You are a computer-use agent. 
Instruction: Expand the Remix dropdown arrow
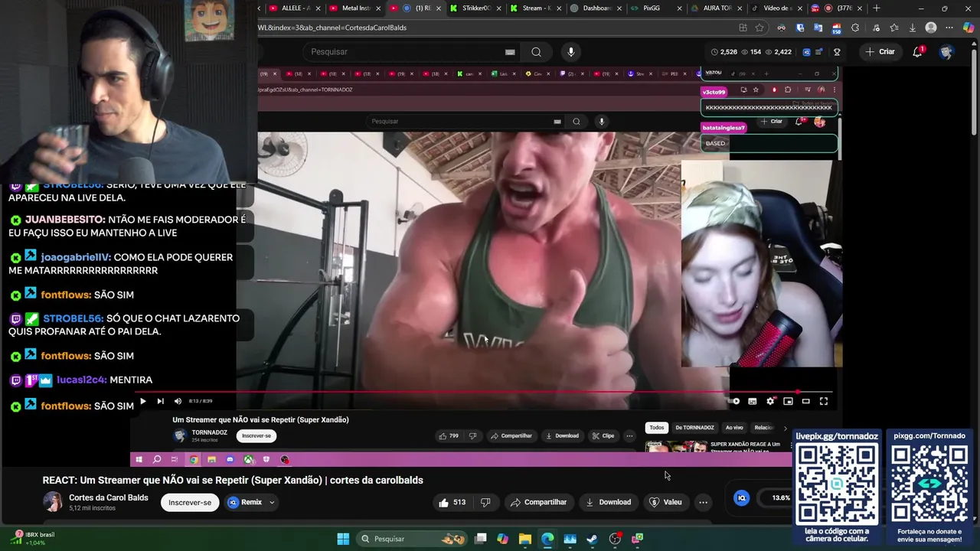[x=271, y=503]
